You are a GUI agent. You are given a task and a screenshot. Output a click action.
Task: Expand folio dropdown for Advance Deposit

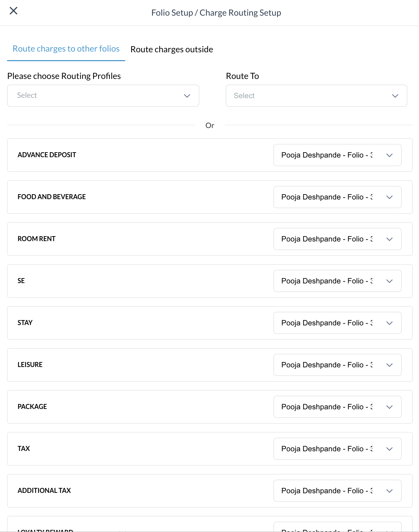337,155
